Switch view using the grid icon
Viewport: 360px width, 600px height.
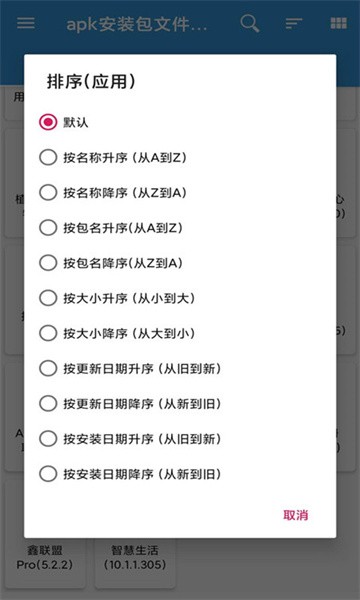click(339, 23)
